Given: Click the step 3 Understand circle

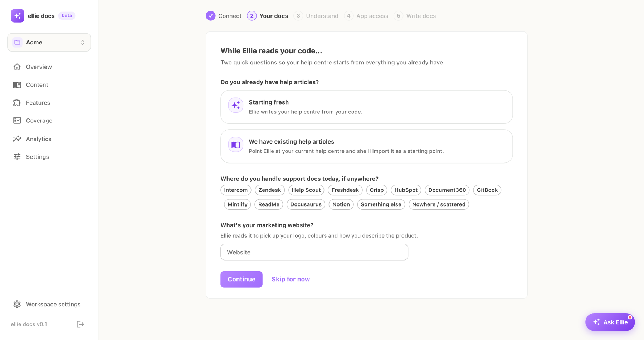Looking at the screenshot, I should click(298, 16).
